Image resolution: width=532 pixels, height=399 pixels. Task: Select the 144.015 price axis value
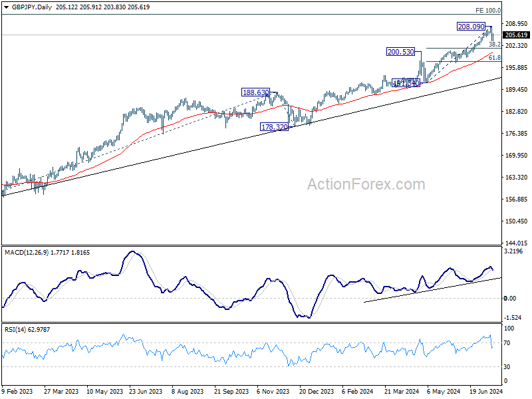pyautogui.click(x=517, y=243)
